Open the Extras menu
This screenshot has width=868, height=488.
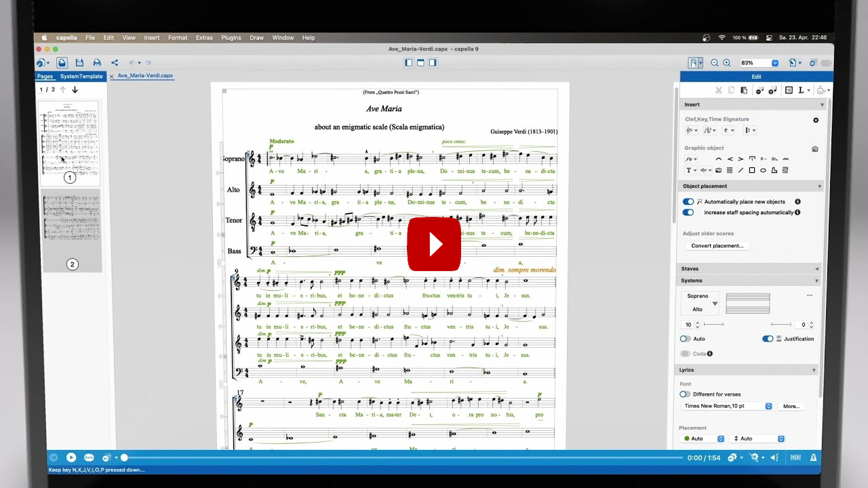click(x=204, y=38)
